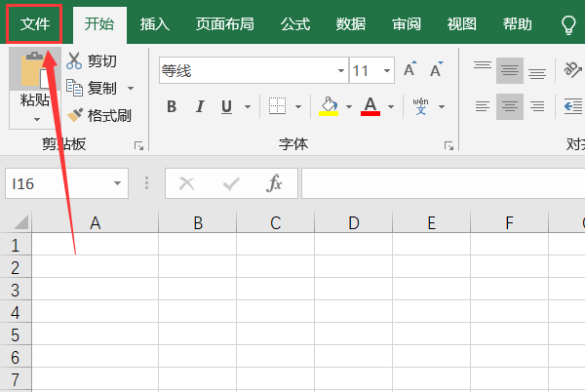Toggle bold formatting
The image size is (585, 392).
pos(172,106)
